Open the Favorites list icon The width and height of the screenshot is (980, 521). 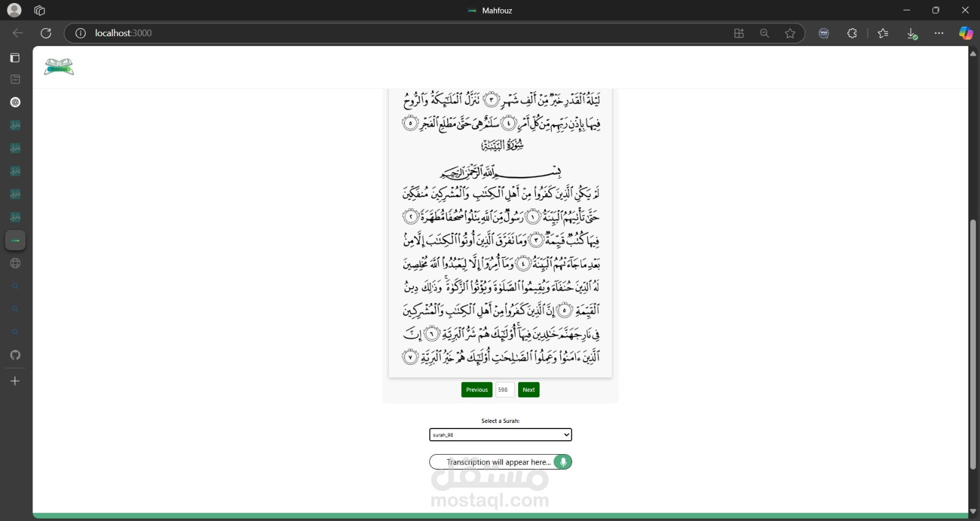click(x=883, y=33)
